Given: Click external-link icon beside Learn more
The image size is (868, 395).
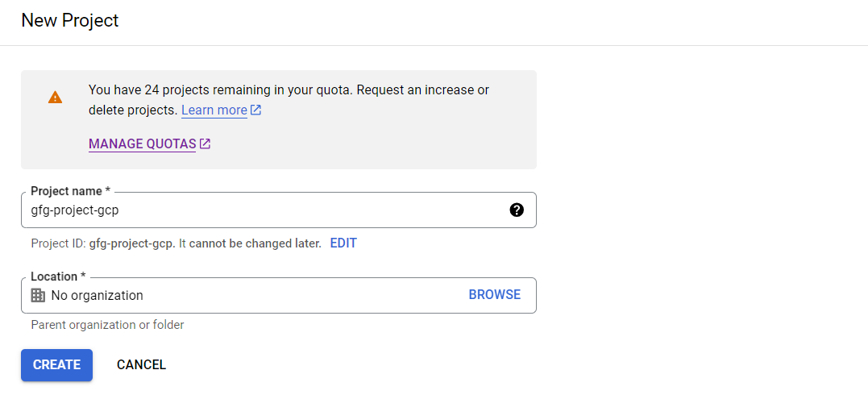Looking at the screenshot, I should (256, 110).
